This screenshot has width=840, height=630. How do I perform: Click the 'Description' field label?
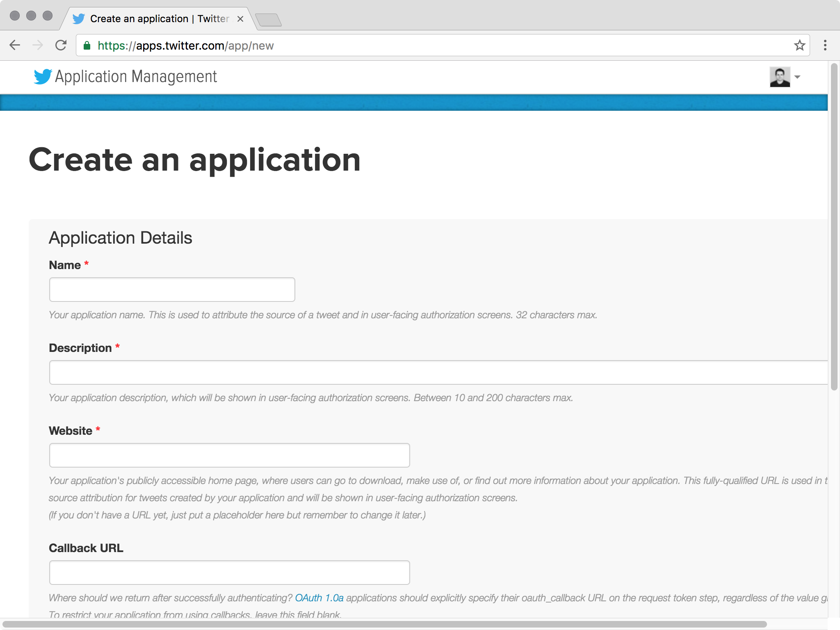pos(80,348)
